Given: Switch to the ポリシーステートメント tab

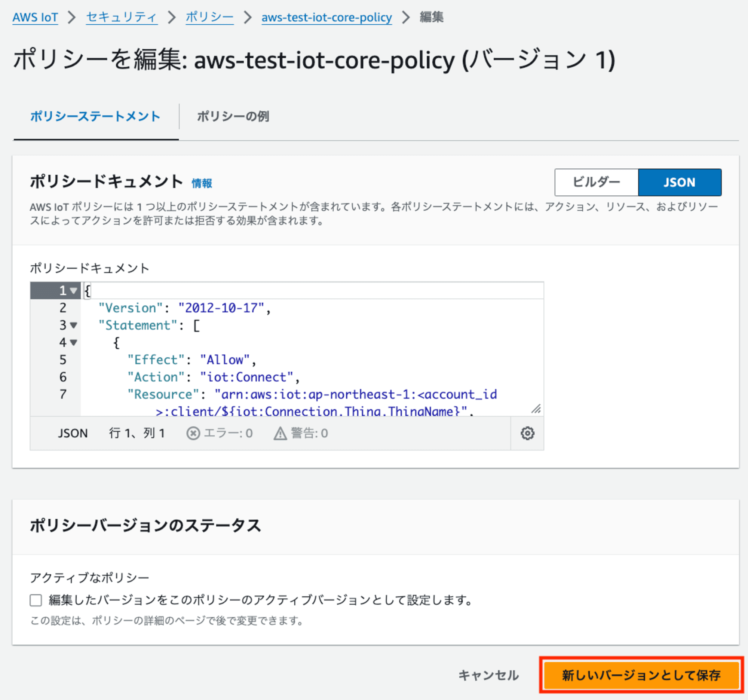Looking at the screenshot, I should (x=96, y=116).
